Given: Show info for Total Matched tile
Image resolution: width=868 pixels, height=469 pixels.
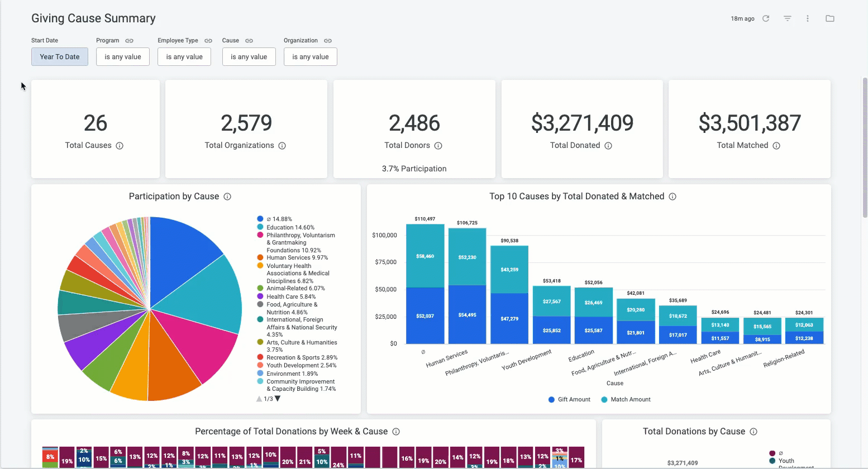Looking at the screenshot, I should click(x=776, y=146).
